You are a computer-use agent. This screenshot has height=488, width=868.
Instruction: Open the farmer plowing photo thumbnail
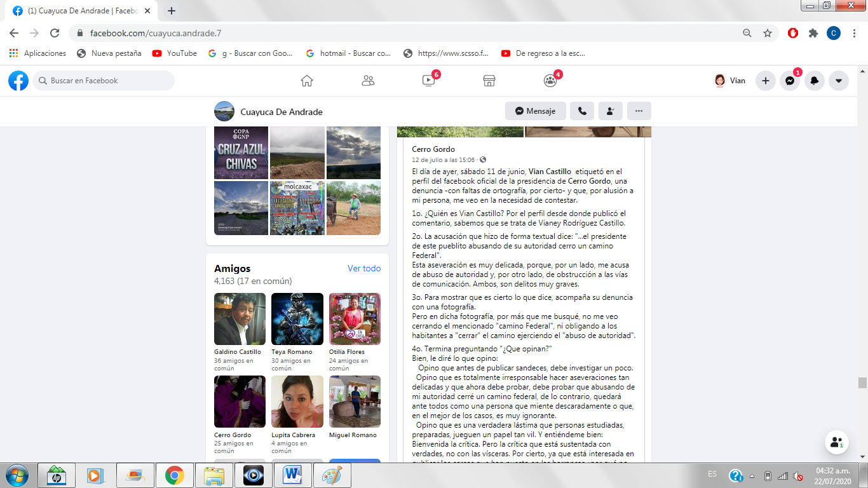tap(354, 208)
